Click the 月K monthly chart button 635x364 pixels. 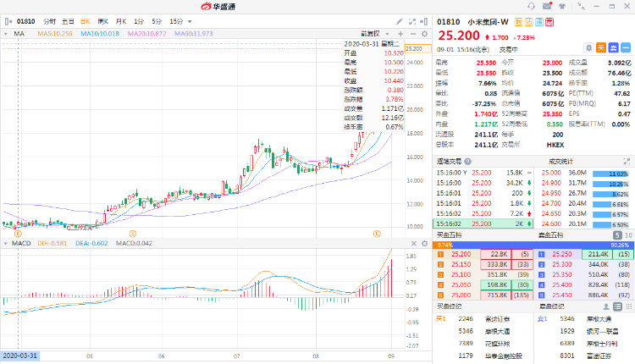pos(120,19)
